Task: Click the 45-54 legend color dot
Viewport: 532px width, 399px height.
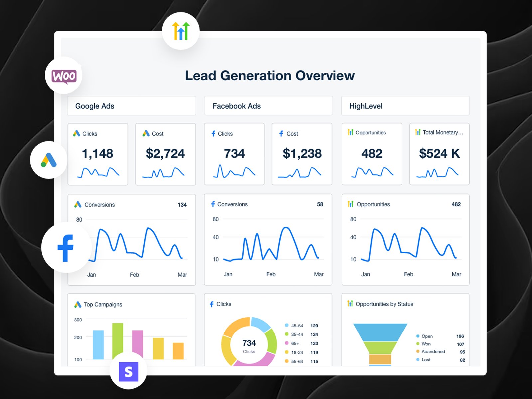Action: (x=287, y=325)
